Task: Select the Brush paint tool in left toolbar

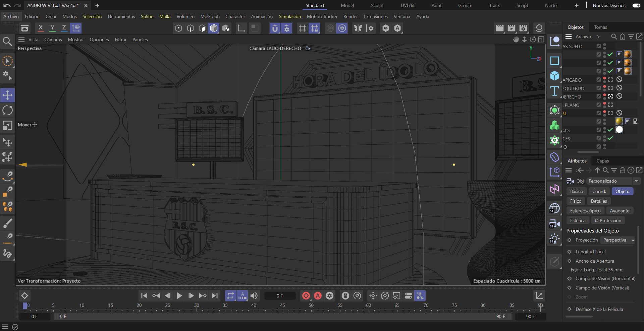Action: click(x=7, y=223)
